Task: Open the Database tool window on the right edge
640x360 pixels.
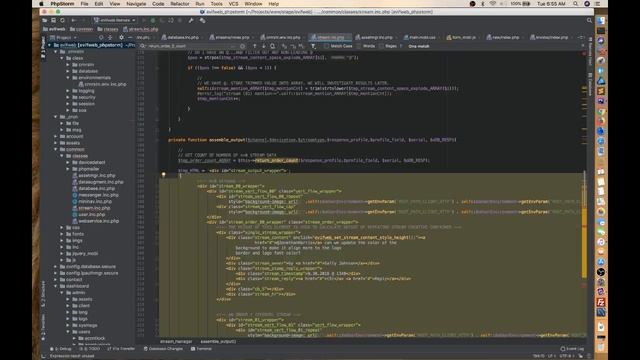Action: tap(590, 84)
